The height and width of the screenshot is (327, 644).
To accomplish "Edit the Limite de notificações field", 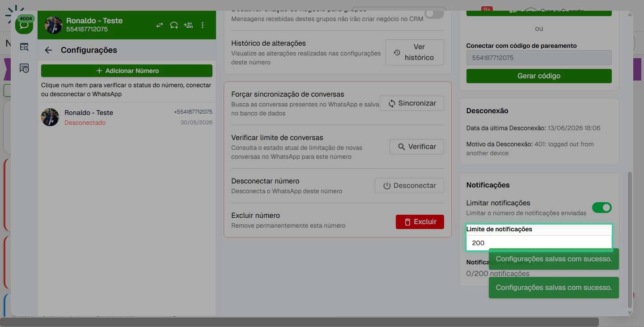I will (539, 243).
